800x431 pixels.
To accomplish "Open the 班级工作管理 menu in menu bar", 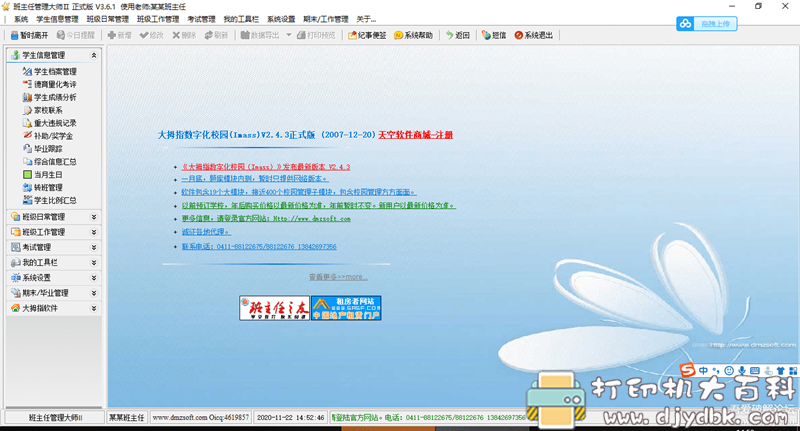I will (158, 19).
